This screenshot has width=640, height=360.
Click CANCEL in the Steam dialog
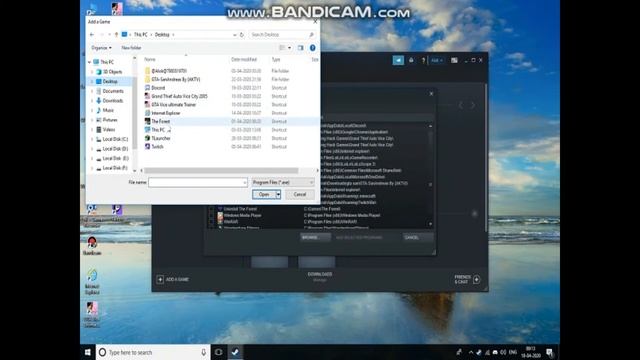[418, 238]
